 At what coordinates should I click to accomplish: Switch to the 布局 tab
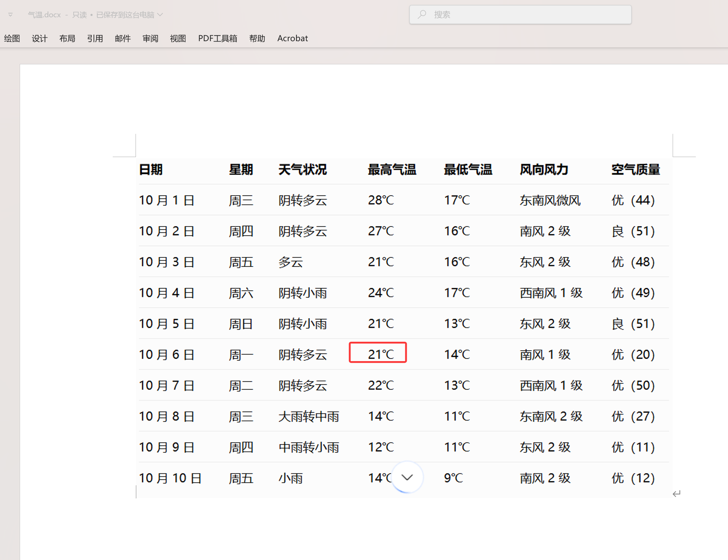67,38
